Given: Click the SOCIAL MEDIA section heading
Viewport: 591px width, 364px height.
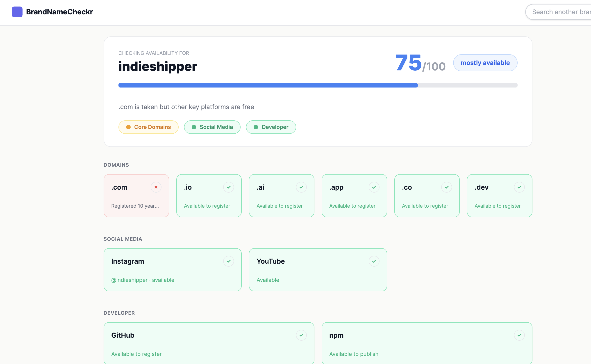Looking at the screenshot, I should click(x=123, y=239).
